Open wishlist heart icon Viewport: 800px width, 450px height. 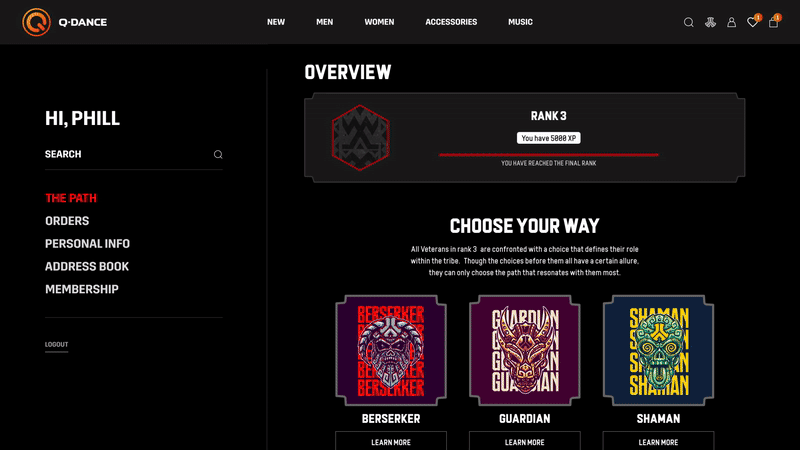click(x=753, y=22)
